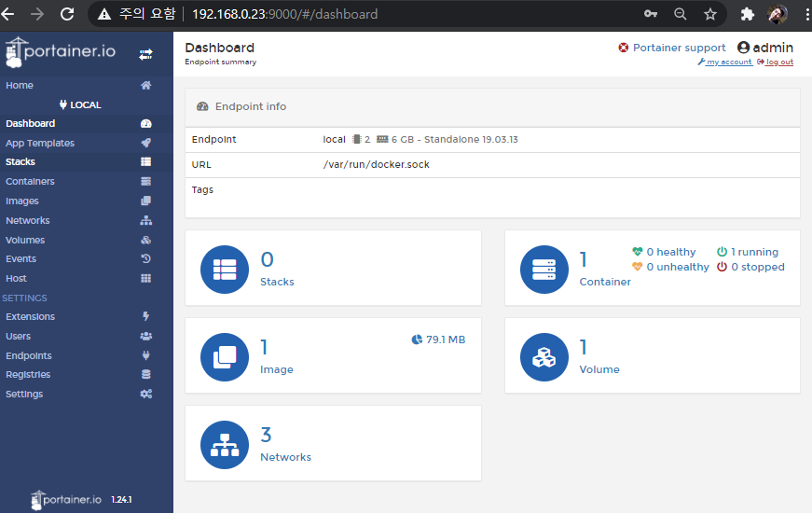Click the '0 healthy' status text
This screenshot has width=812, height=513.
coord(671,252)
